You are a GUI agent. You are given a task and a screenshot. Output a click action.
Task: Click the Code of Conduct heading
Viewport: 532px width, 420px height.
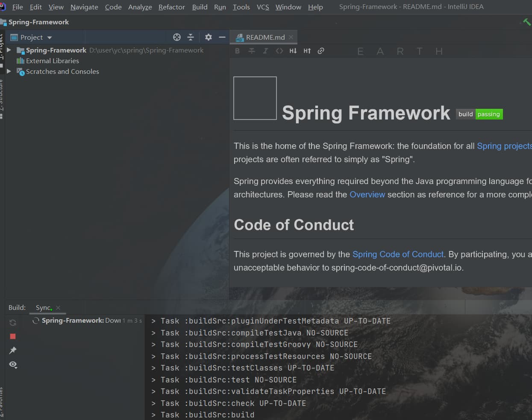[x=294, y=225]
